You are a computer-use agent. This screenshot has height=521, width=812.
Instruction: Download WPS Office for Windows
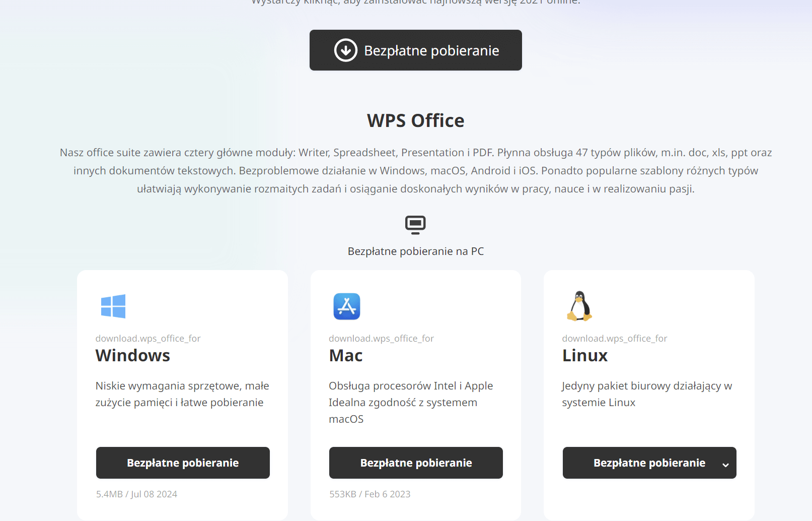183,463
